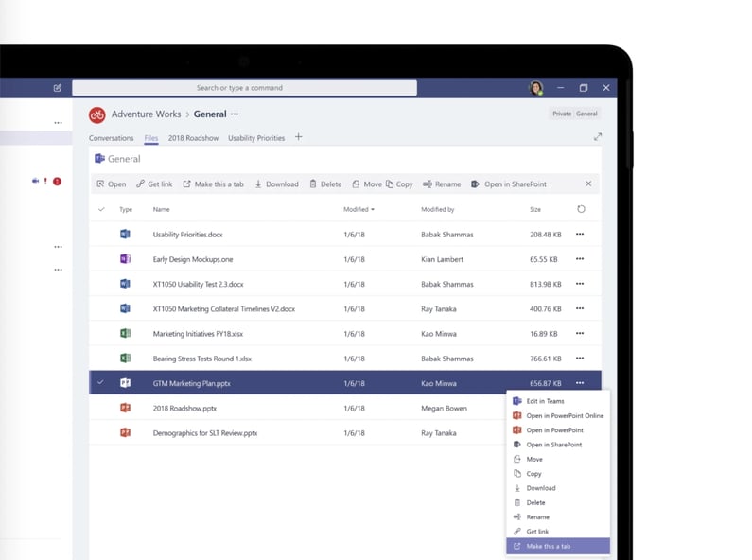Choose Download from the context menu
The height and width of the screenshot is (560, 752).
point(558,488)
